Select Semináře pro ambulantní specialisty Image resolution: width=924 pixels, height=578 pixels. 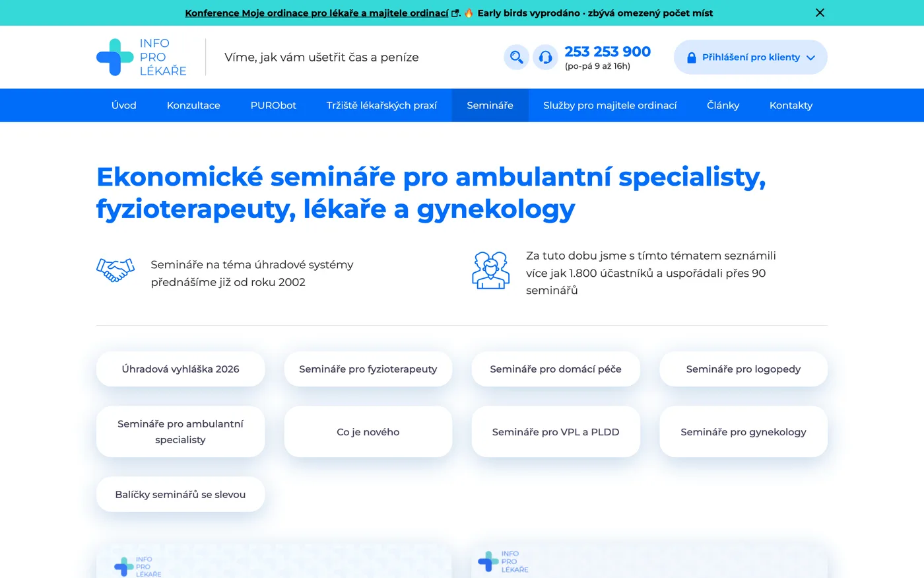[x=180, y=431]
